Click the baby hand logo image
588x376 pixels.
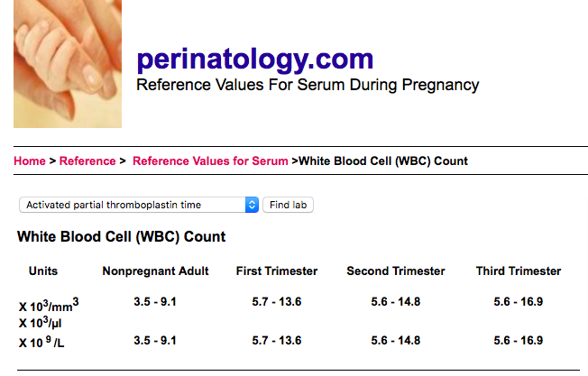(x=68, y=64)
